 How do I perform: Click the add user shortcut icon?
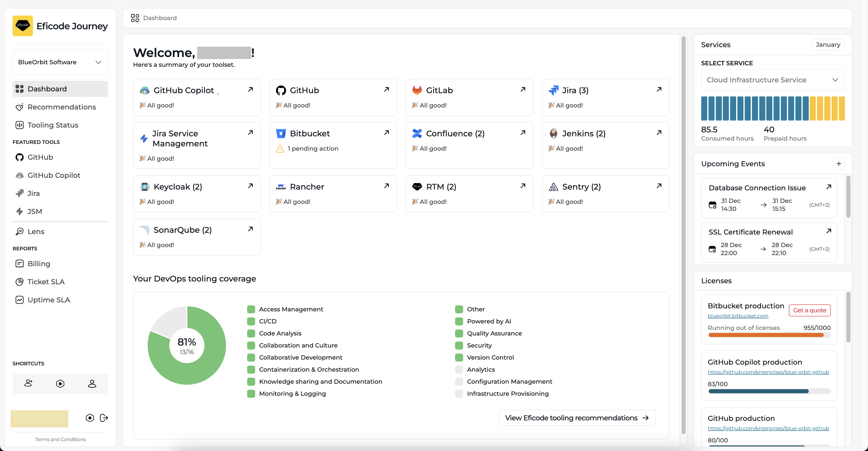[x=28, y=383]
